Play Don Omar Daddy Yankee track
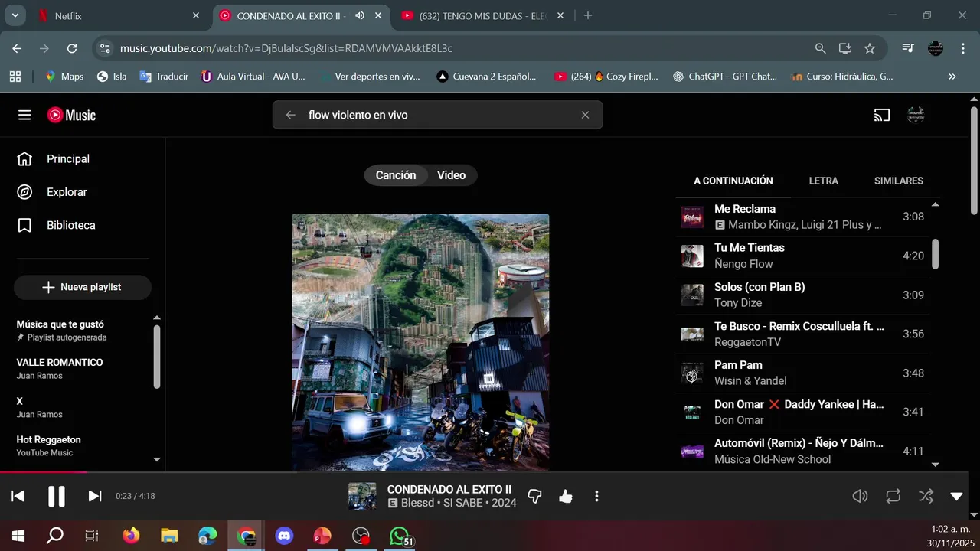 coord(802,412)
